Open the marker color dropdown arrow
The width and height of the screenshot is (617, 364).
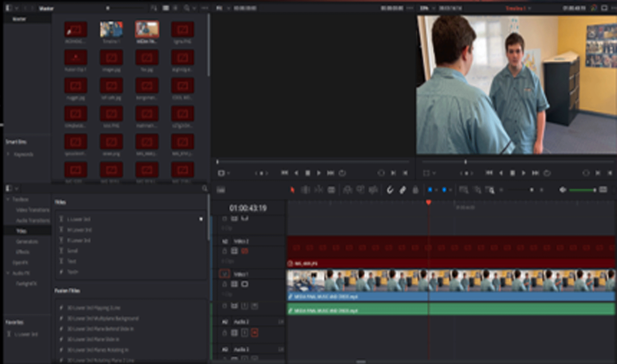tap(450, 190)
